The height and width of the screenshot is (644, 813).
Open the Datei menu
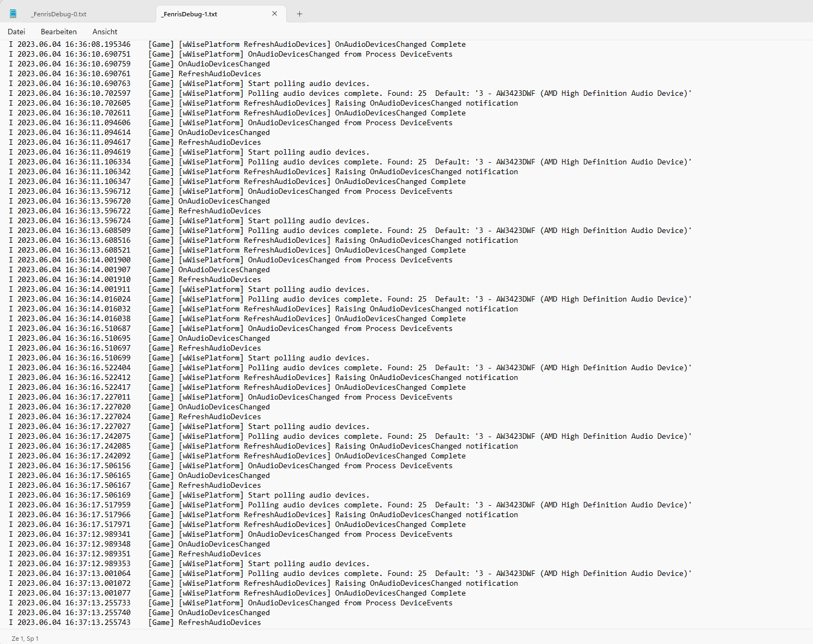click(x=16, y=32)
